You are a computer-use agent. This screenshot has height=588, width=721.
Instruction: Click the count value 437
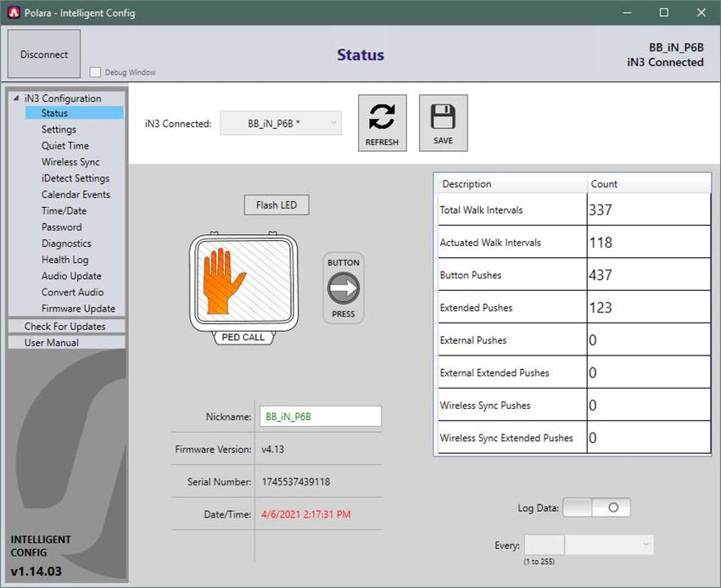point(601,275)
